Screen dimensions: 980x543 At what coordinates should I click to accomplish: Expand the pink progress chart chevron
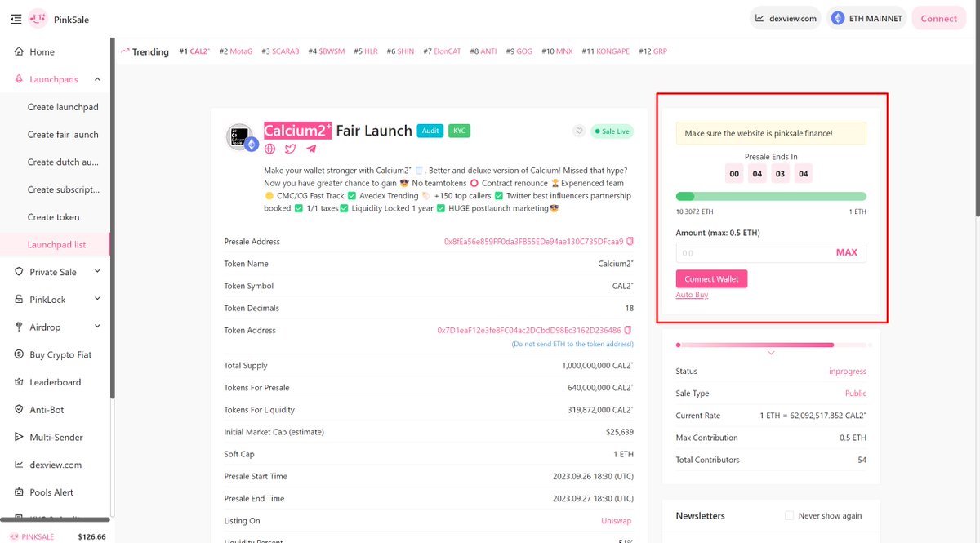(771, 354)
